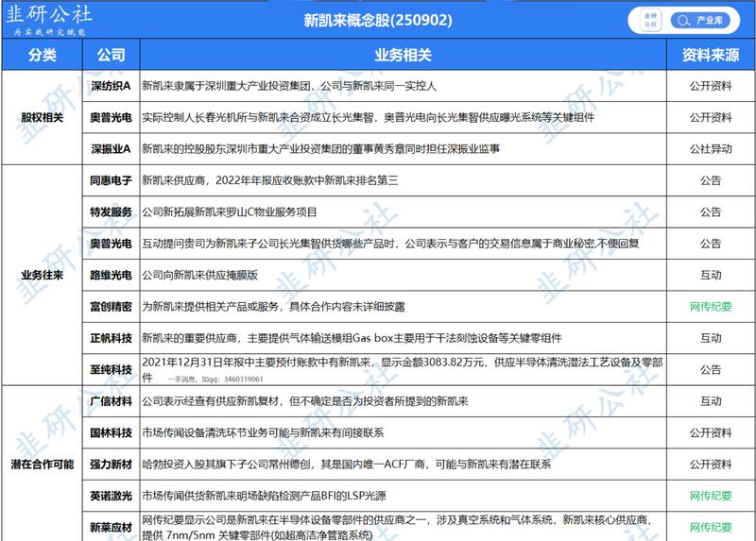Click 公告 in the 至纯科技 row
Image resolution: width=756 pixels, height=541 pixels.
click(x=711, y=369)
